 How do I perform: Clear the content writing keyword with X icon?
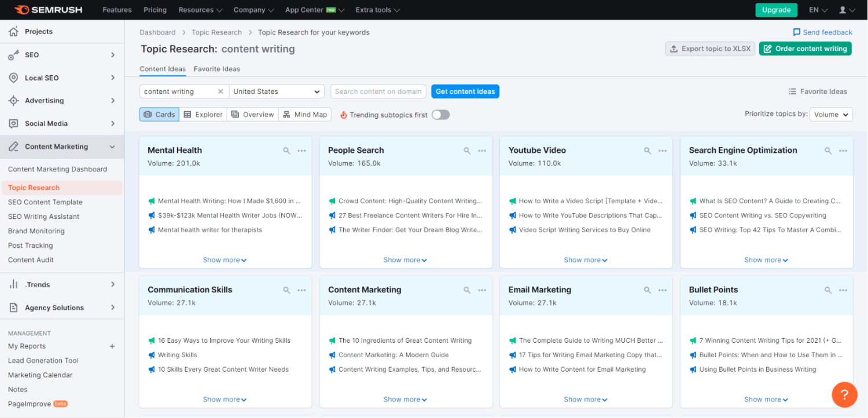click(220, 91)
